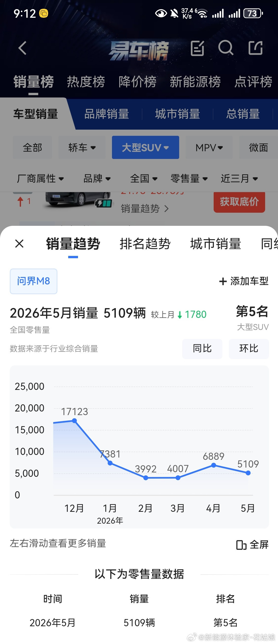This screenshot has width=278, height=644.
Task: Select 品牌销量 sub-tab
Action: 107,114
